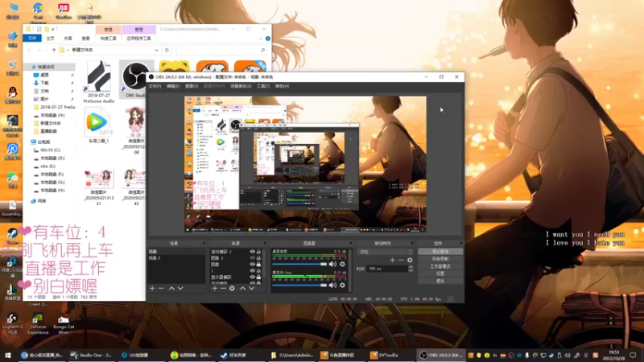Toggle lock on 图像 source

[258, 265]
